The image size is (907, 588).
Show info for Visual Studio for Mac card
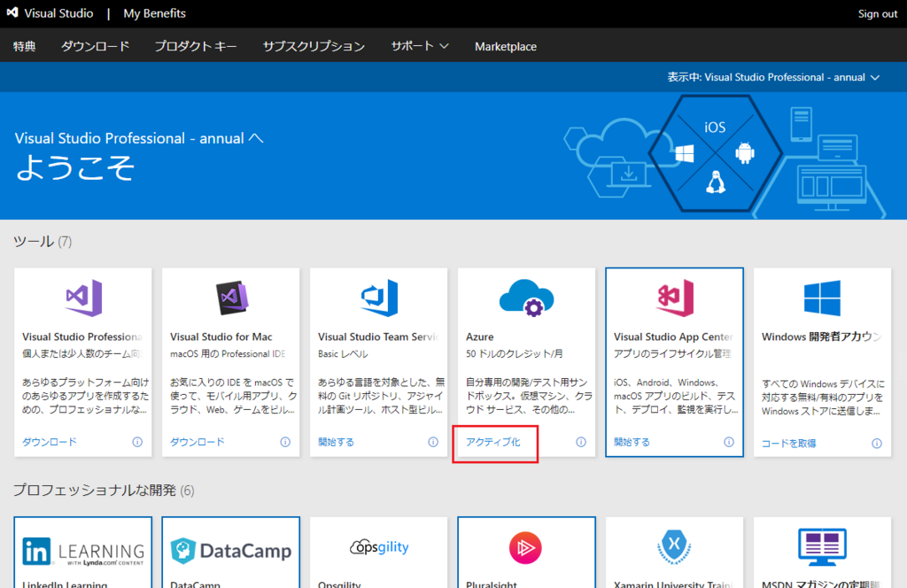point(285,442)
